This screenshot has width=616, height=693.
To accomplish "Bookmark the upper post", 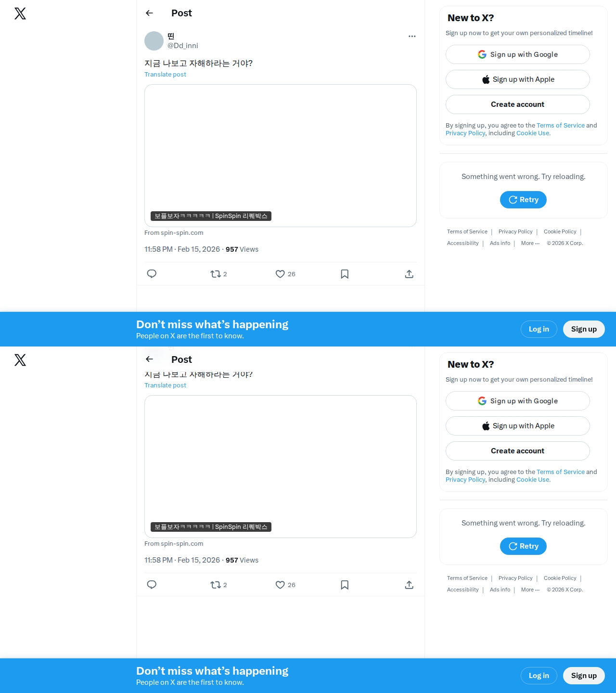I will (x=345, y=274).
